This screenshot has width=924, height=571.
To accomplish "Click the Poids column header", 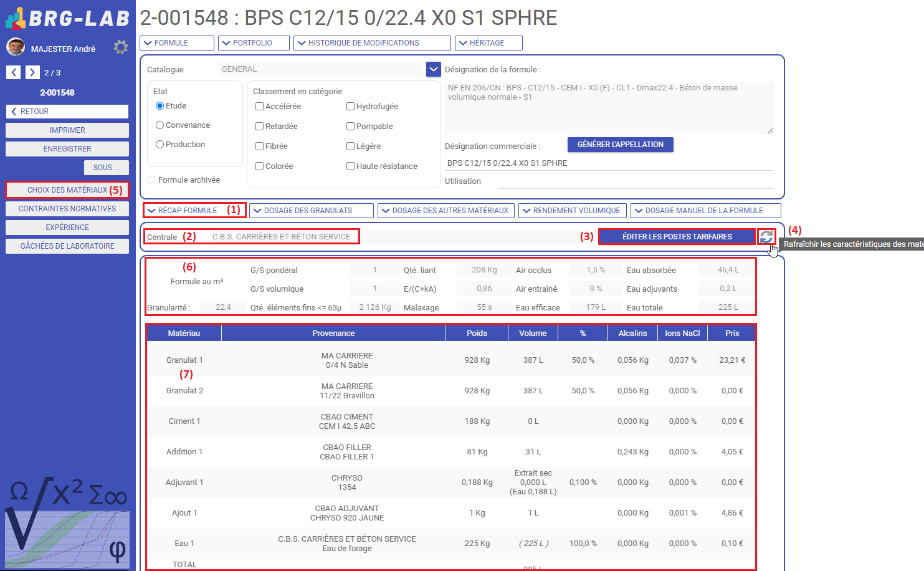I will 477,333.
